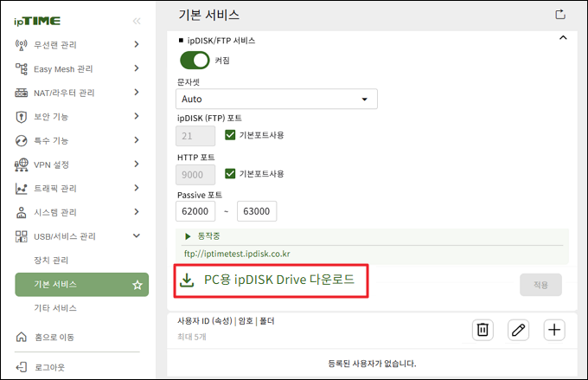Expand 트래픽 관리 chevron
The width and height of the screenshot is (588, 380).
(x=137, y=188)
